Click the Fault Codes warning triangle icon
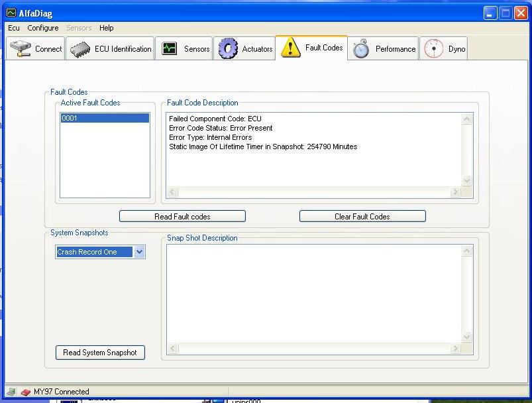The height and width of the screenshot is (403, 532). tap(290, 48)
